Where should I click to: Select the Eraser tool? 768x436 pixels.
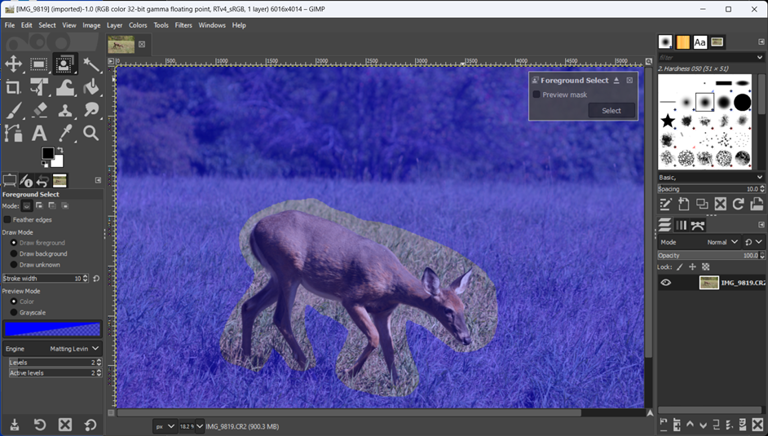pyautogui.click(x=39, y=110)
